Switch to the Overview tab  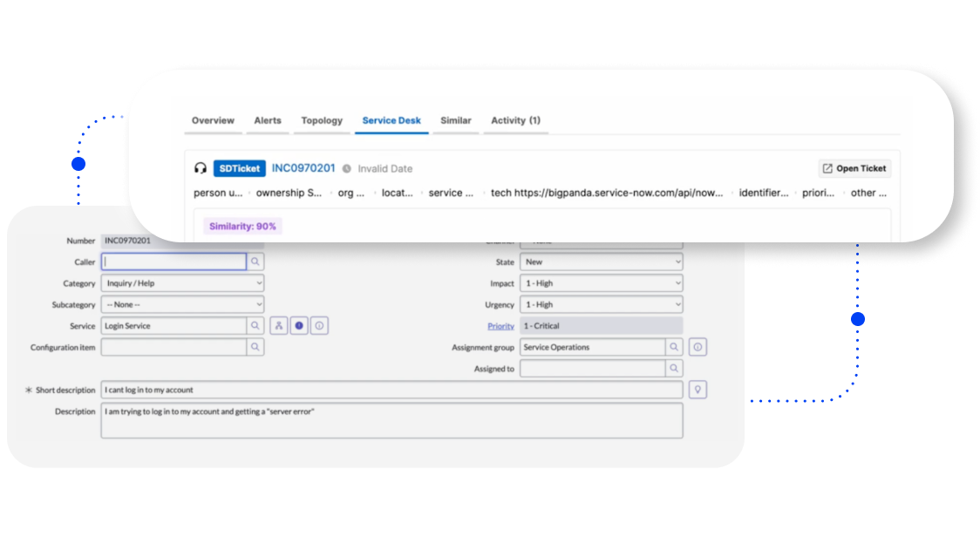(x=213, y=120)
